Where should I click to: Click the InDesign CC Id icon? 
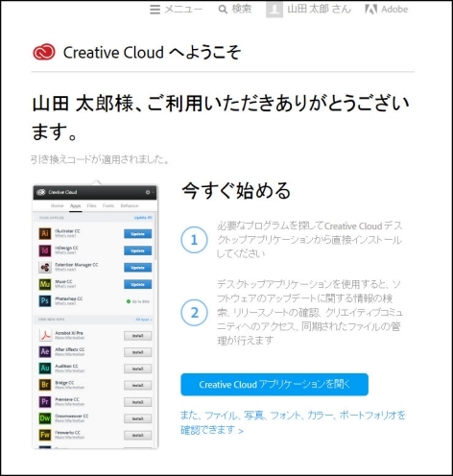(x=45, y=250)
